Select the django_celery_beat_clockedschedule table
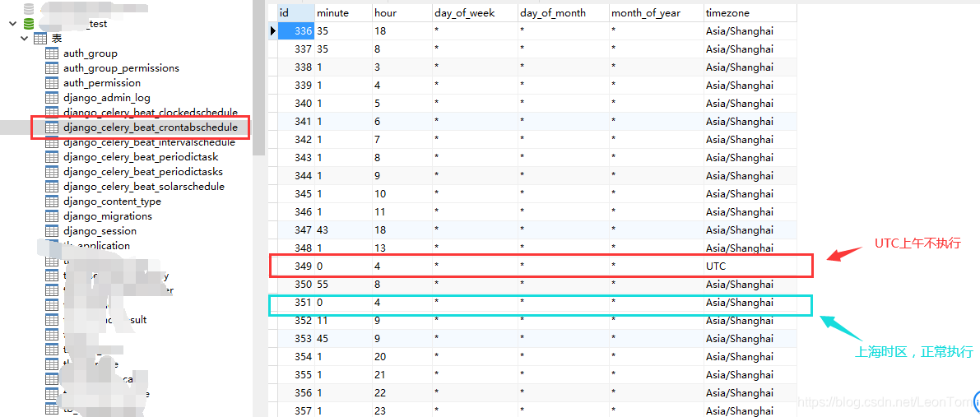Screen dimensions: 980x417 pyautogui.click(x=150, y=113)
